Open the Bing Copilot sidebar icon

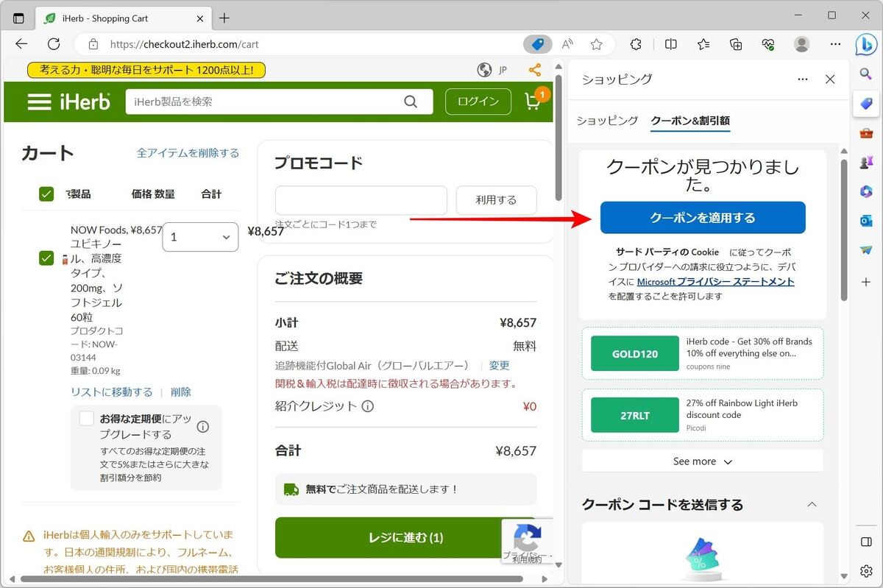pyautogui.click(x=865, y=44)
